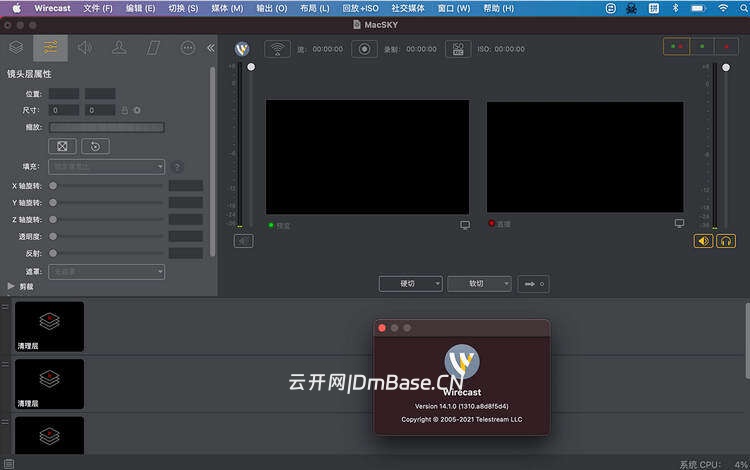Click the Wirecast logo in the toolbar
This screenshot has height=470, width=750.
click(x=242, y=49)
